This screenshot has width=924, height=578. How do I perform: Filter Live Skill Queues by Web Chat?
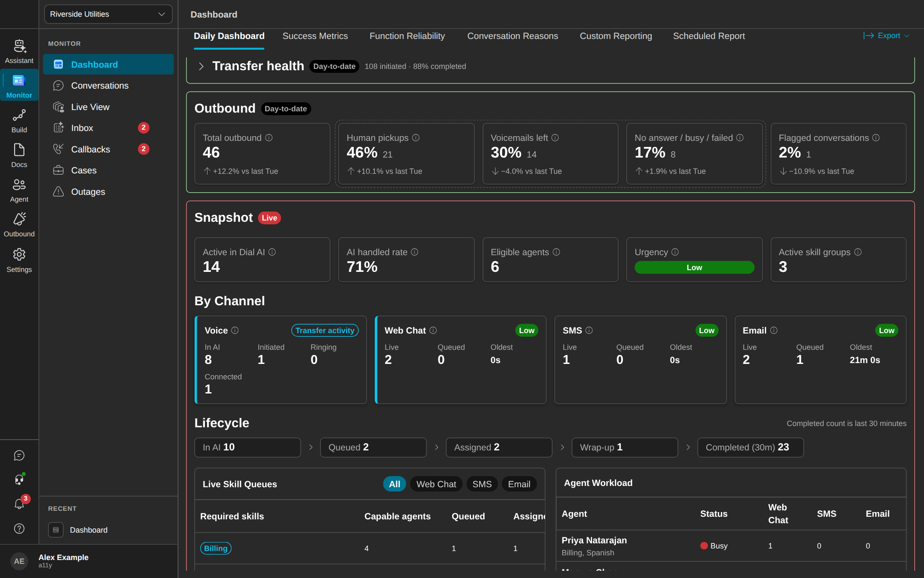click(x=436, y=484)
